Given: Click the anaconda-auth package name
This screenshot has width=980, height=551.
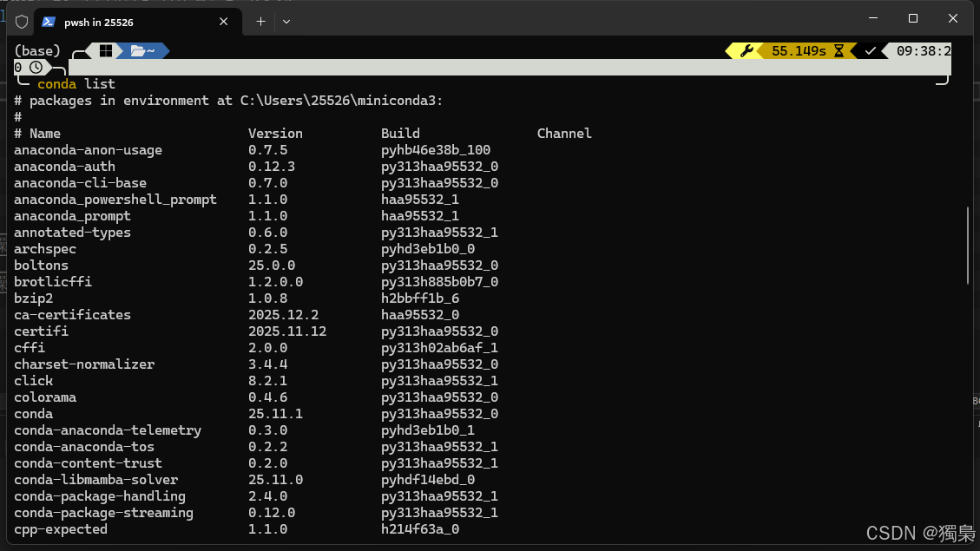Looking at the screenshot, I should pos(64,167).
